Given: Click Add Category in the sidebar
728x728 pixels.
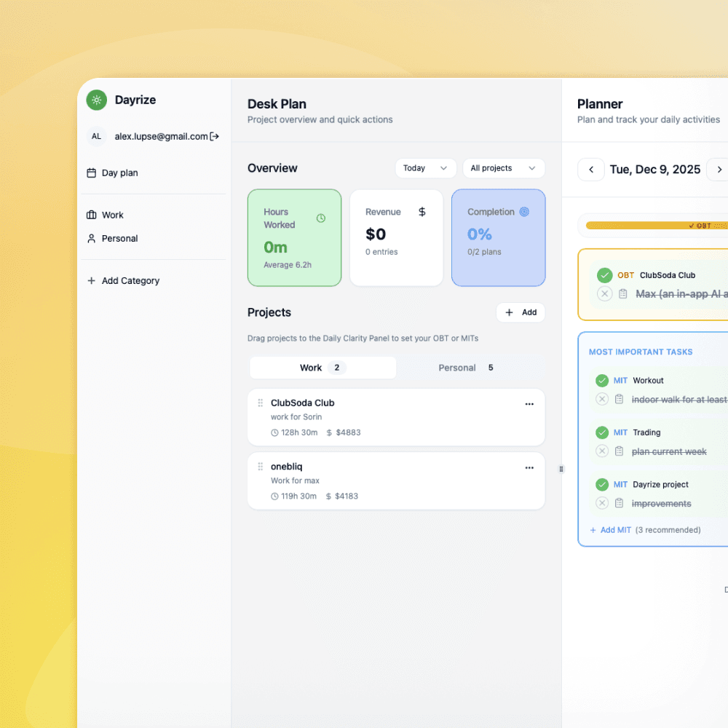Looking at the screenshot, I should 153,280.
